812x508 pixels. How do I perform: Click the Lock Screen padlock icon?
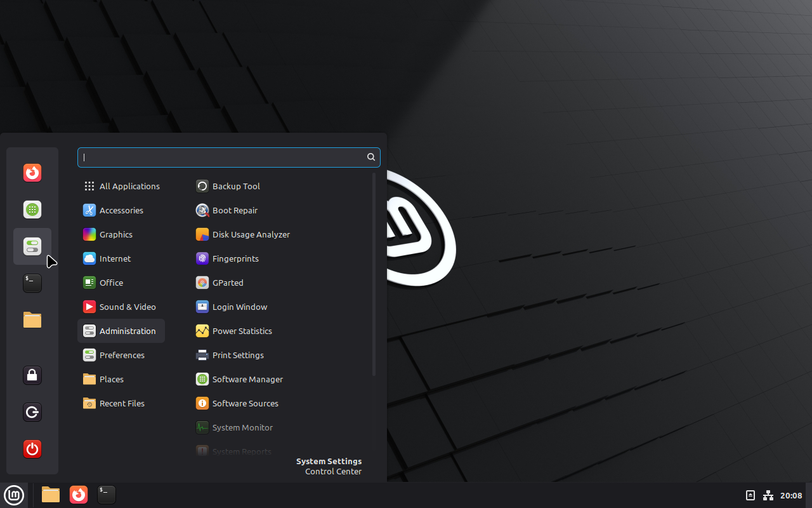32,375
